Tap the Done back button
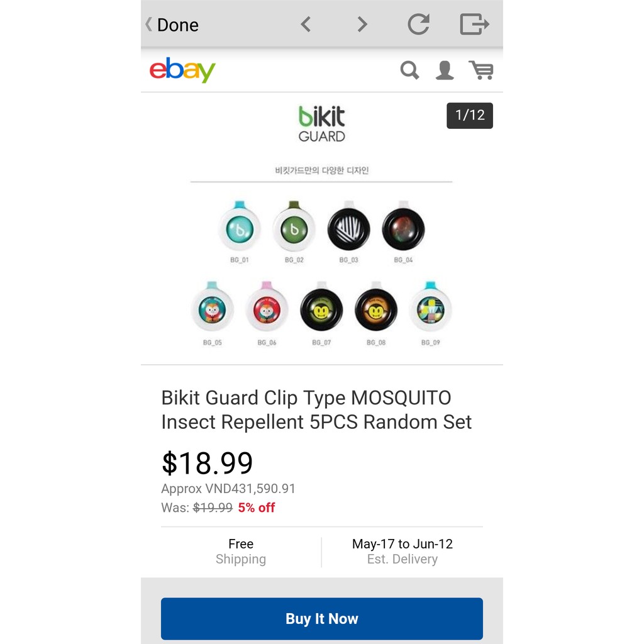The width and height of the screenshot is (644, 644). (172, 25)
